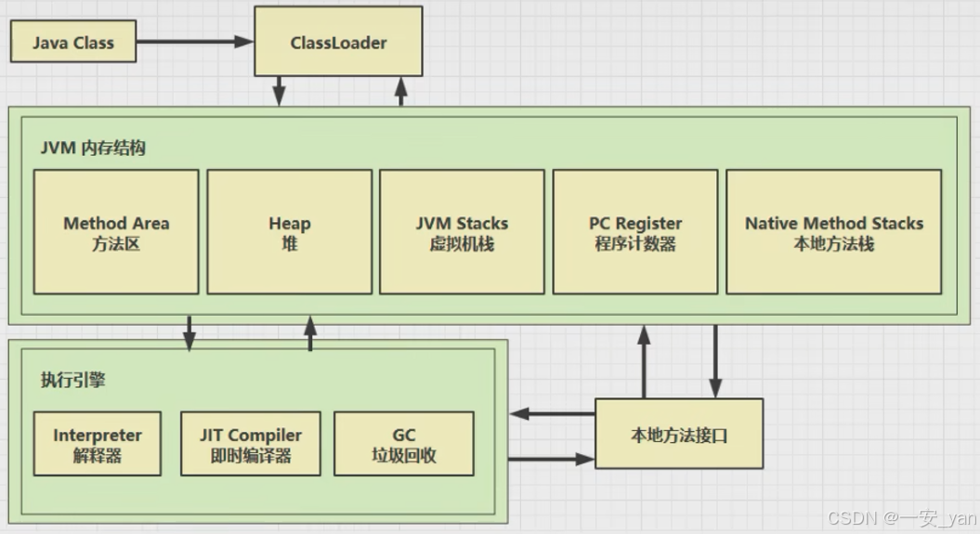This screenshot has height=534, width=980.
Task: Click the Heap 堆 block
Action: pos(290,232)
